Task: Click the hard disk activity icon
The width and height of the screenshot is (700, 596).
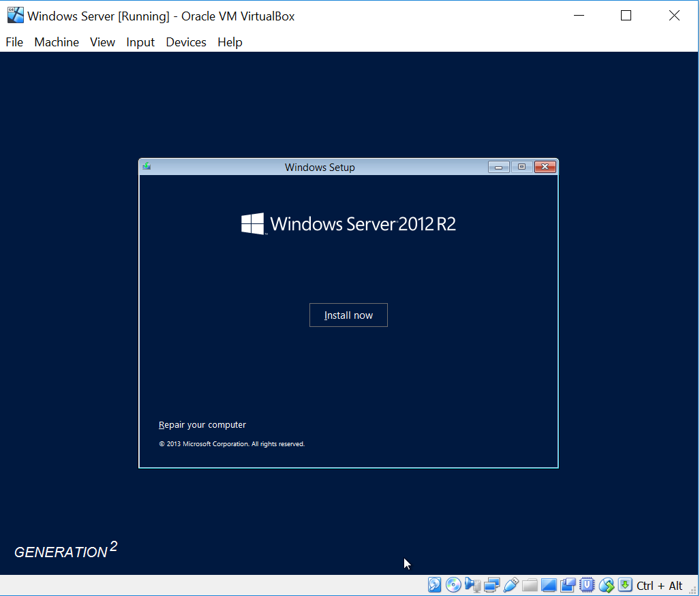Action: tap(434, 584)
